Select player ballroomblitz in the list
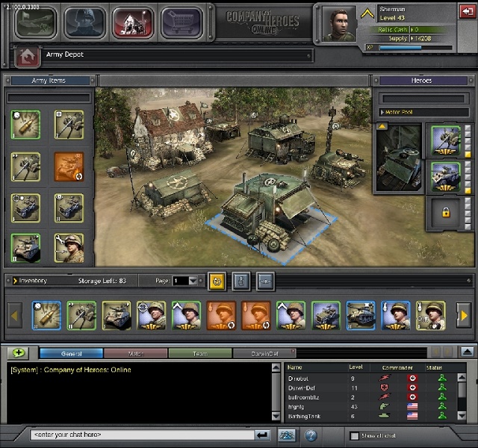Viewport: 478px width, 448px height. click(371, 397)
